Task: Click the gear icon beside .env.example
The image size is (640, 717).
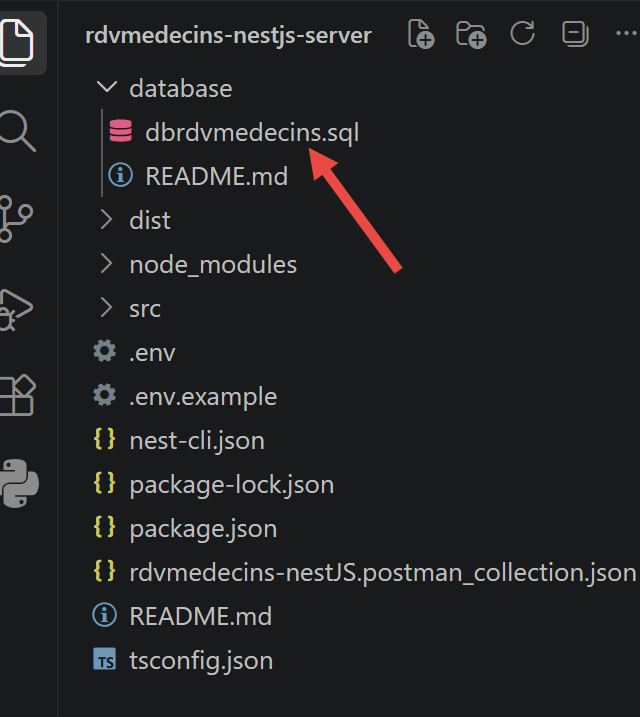Action: click(105, 395)
